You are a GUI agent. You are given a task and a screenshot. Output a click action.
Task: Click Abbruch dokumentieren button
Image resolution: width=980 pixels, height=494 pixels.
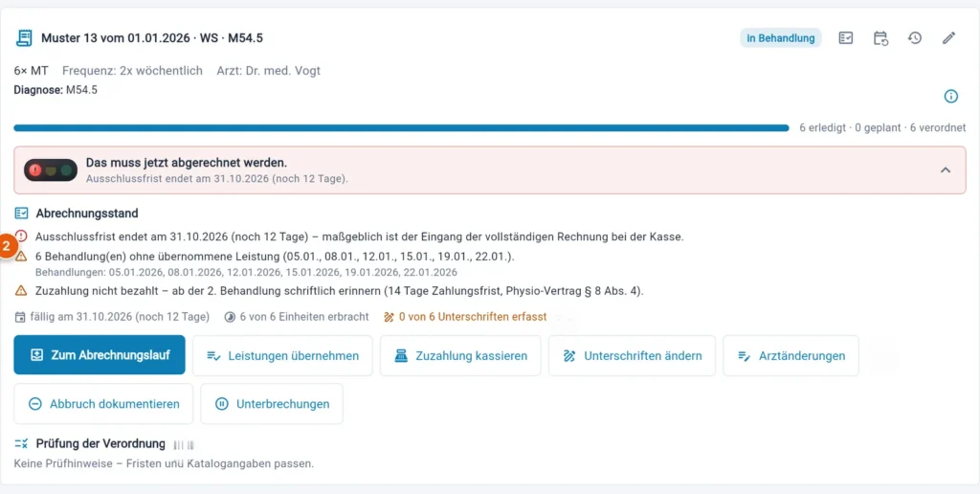point(103,404)
